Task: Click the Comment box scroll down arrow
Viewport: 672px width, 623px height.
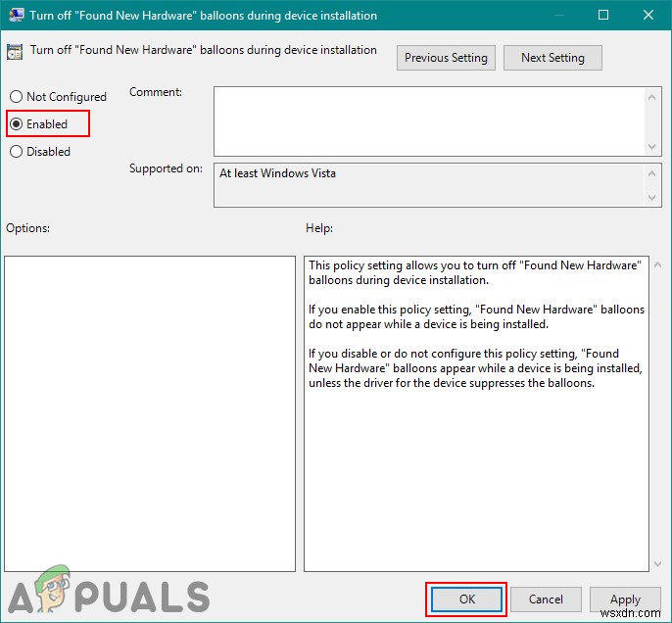Action: coord(652,147)
